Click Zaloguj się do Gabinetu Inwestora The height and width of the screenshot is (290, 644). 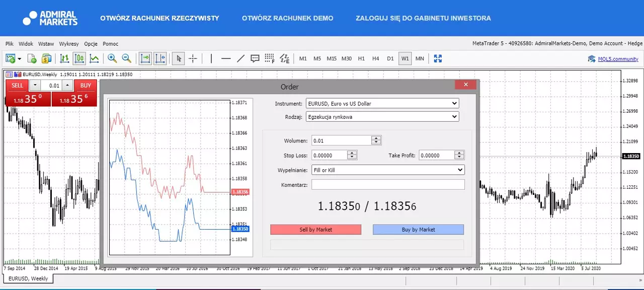[x=423, y=18]
